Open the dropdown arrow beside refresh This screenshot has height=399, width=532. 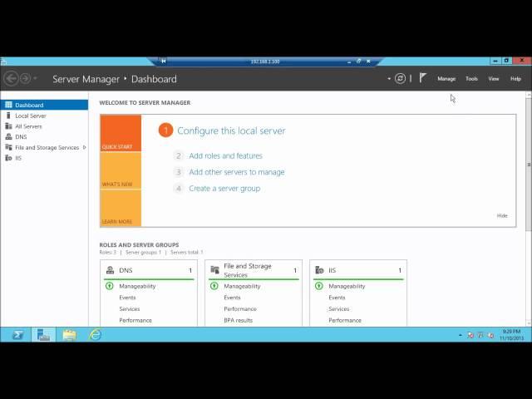click(x=389, y=79)
